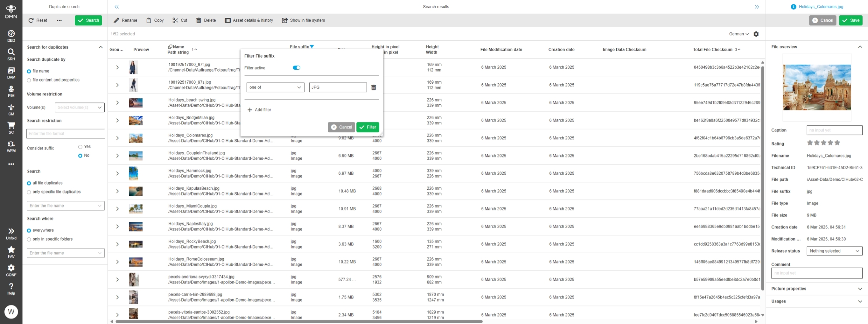The height and width of the screenshot is (324, 868).
Task: Focus the file format search restriction field
Action: [x=66, y=134]
